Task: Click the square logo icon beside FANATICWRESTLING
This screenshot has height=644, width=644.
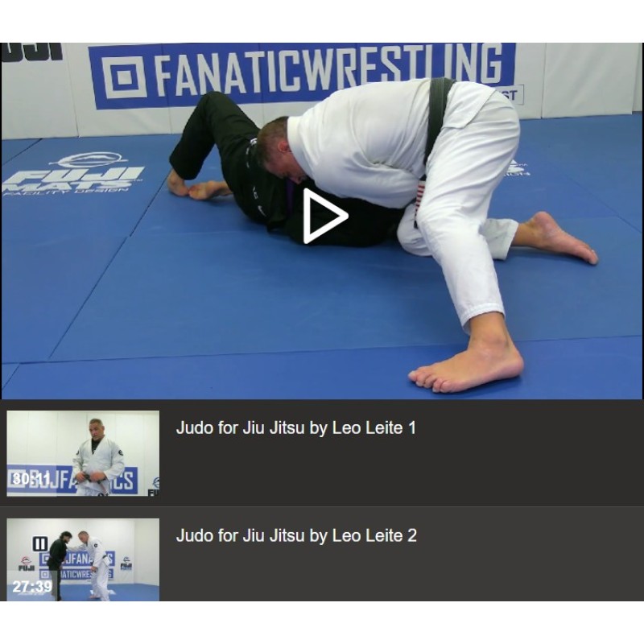Action: tap(124, 77)
